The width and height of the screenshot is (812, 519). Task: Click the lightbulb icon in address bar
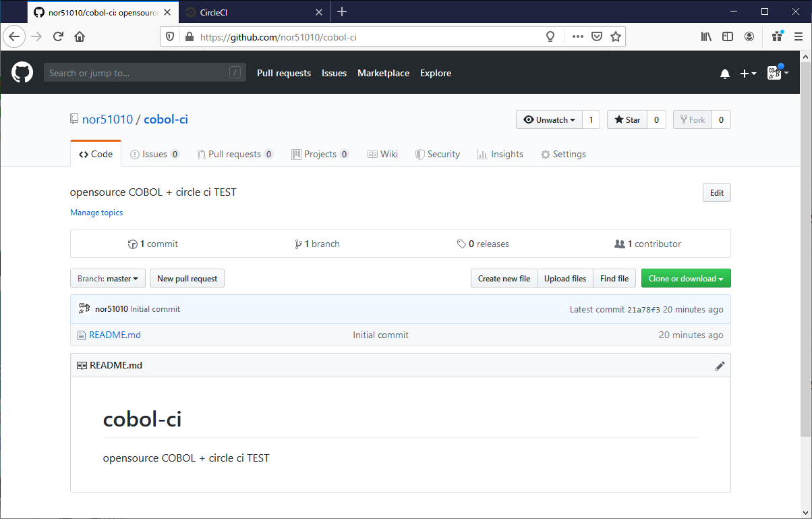pos(550,36)
